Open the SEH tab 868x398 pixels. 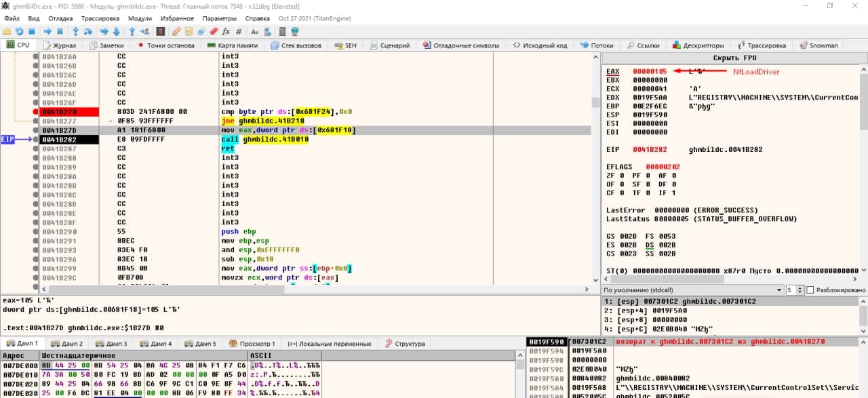pyautogui.click(x=345, y=45)
